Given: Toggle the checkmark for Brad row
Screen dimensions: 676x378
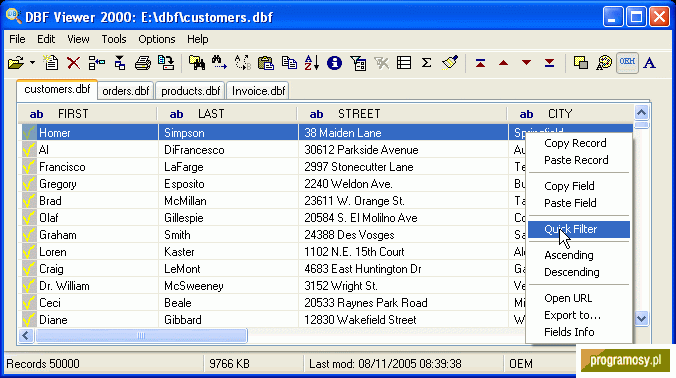Looking at the screenshot, I should (x=29, y=201).
